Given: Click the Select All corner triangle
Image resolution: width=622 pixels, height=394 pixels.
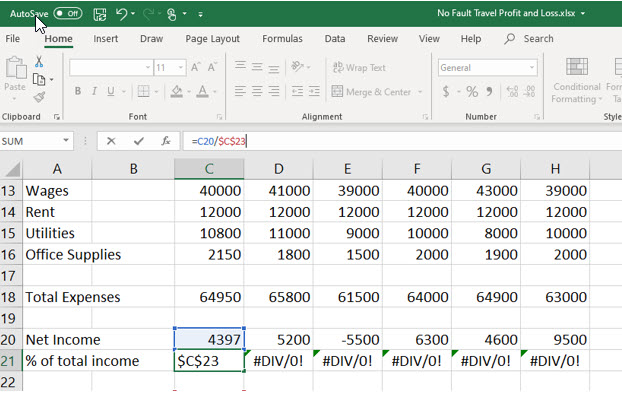Looking at the screenshot, I should tap(12, 169).
